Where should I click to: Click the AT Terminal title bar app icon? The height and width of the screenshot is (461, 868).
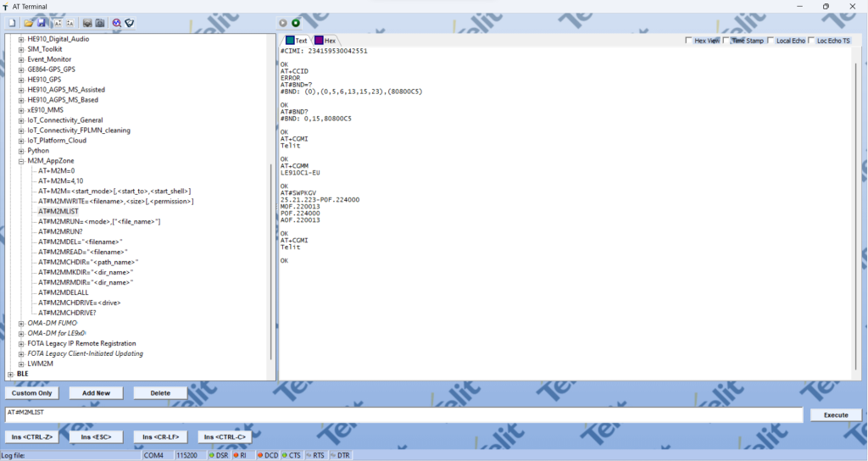[x=6, y=7]
